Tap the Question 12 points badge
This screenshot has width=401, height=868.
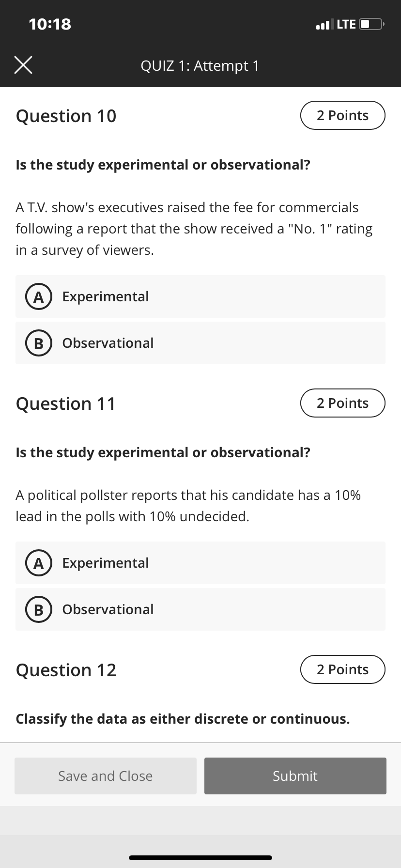343,669
